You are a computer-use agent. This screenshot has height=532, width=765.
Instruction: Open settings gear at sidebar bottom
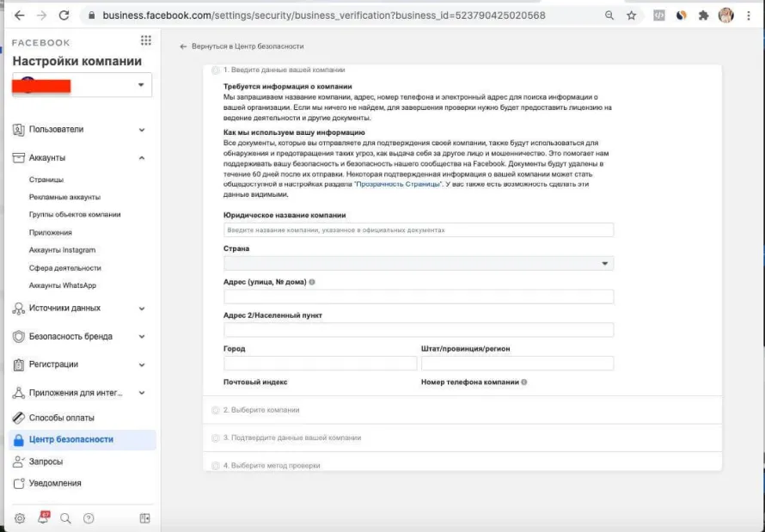(x=20, y=518)
